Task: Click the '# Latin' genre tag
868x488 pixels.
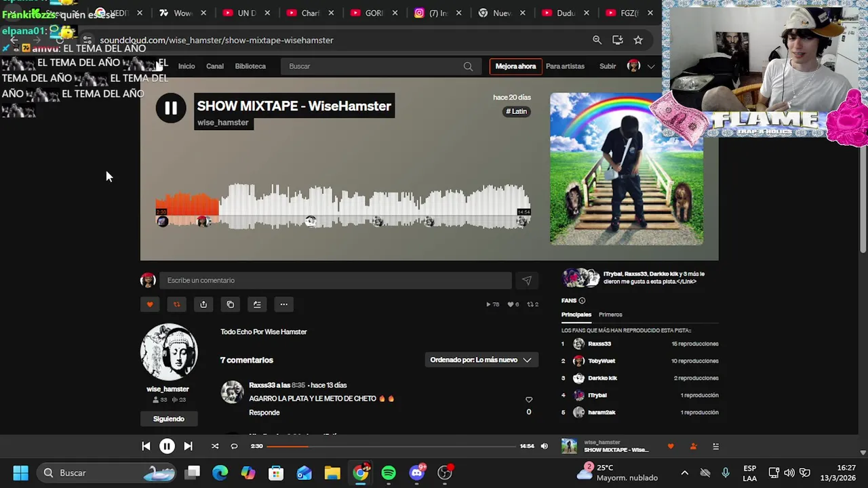Action: point(516,111)
